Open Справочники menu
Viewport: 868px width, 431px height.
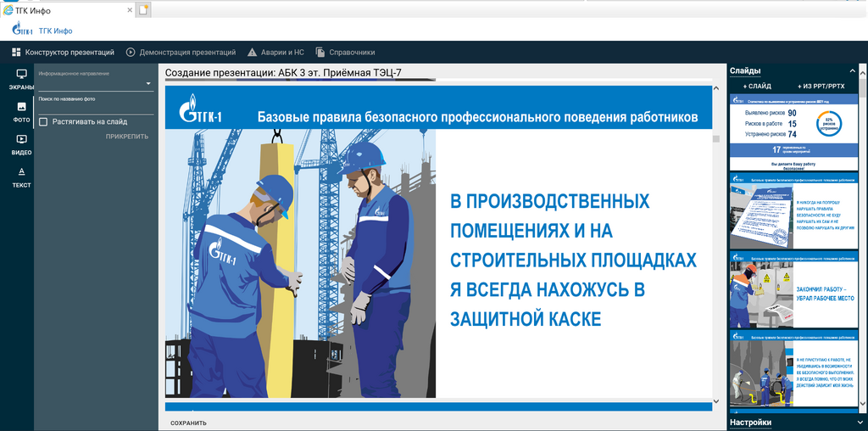[x=346, y=52]
